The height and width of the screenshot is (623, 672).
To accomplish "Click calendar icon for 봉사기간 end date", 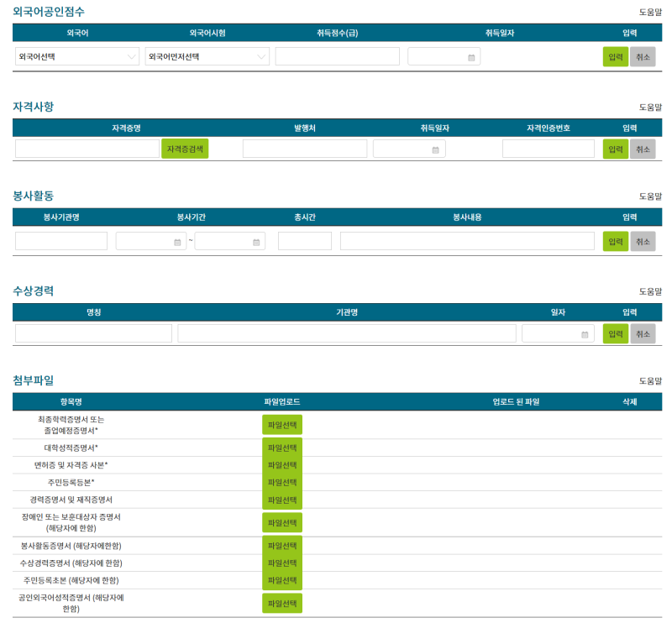I will [256, 242].
